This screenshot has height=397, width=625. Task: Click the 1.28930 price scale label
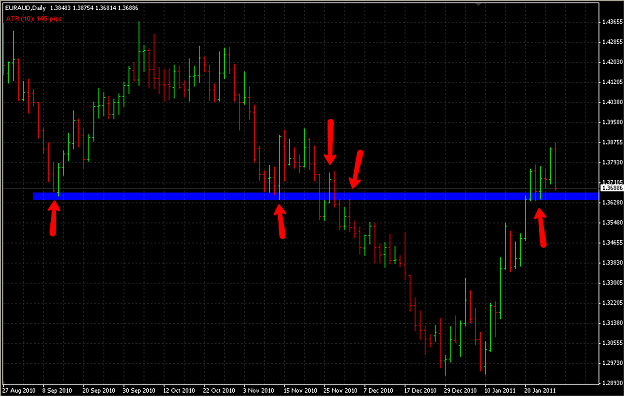coord(612,383)
